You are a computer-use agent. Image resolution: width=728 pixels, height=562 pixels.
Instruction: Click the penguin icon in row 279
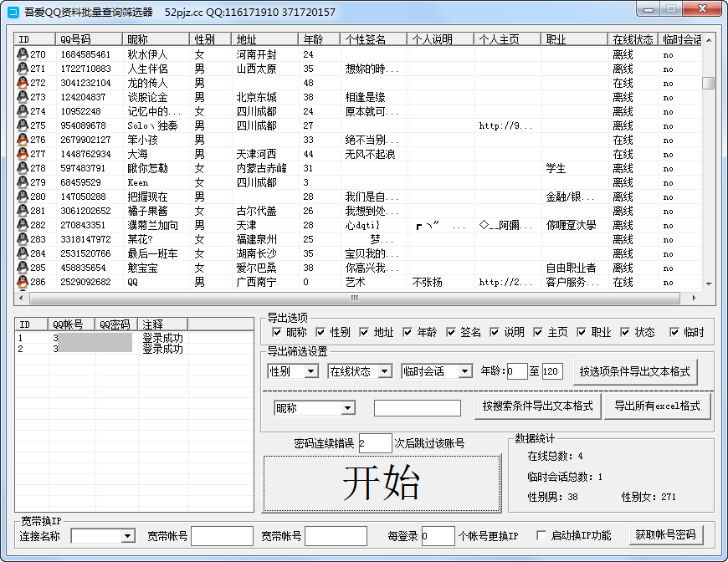(x=23, y=182)
